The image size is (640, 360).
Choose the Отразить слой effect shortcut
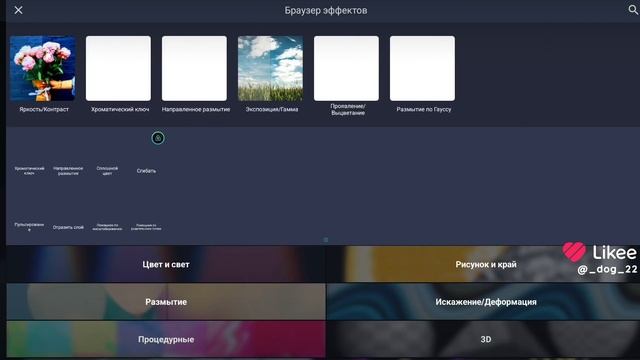(68, 227)
